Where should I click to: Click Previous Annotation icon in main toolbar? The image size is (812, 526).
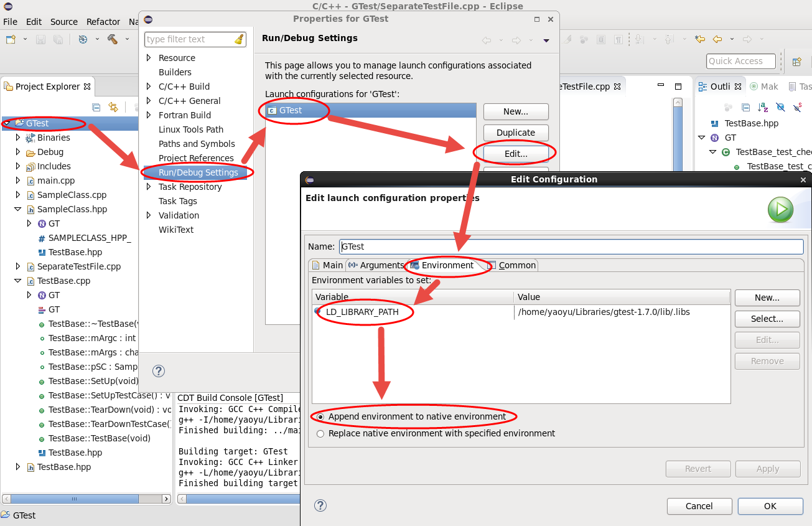(x=669, y=39)
